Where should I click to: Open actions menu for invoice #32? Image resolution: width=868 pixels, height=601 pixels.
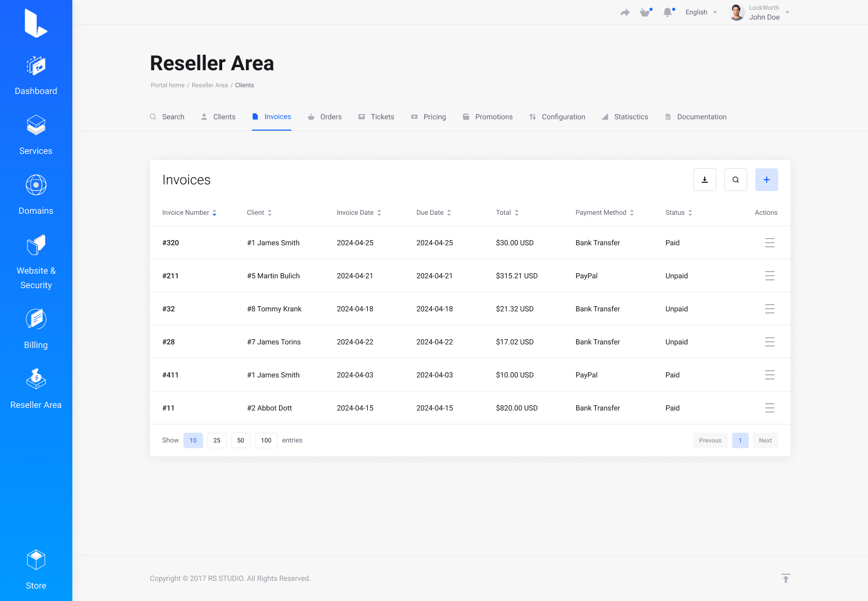(770, 309)
